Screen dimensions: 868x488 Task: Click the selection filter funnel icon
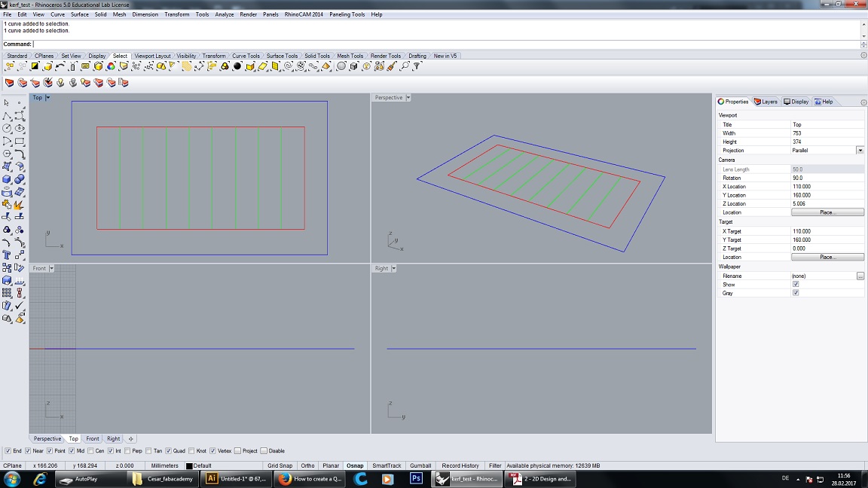[x=417, y=66]
